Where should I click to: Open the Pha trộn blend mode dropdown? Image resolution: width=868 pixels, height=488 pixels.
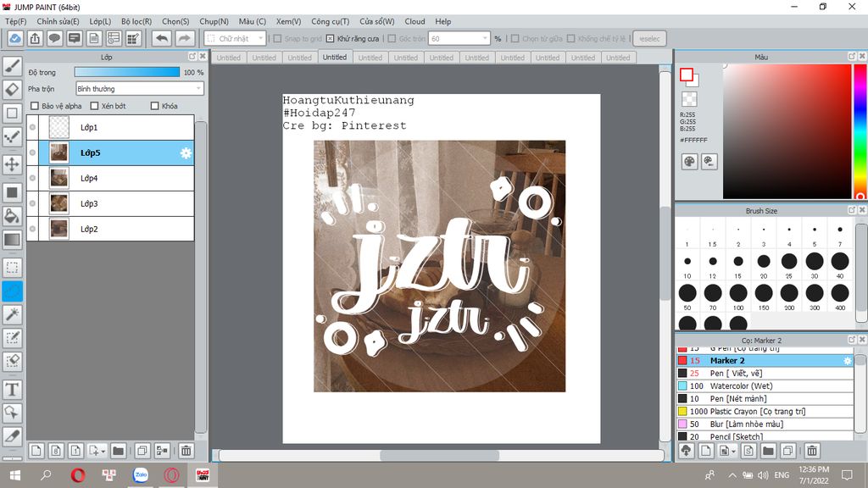(140, 88)
